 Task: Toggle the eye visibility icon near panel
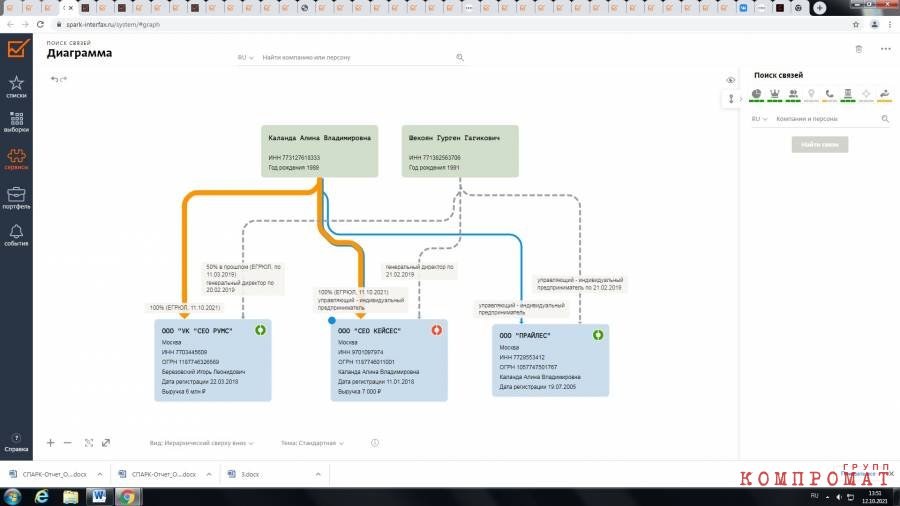coord(730,80)
